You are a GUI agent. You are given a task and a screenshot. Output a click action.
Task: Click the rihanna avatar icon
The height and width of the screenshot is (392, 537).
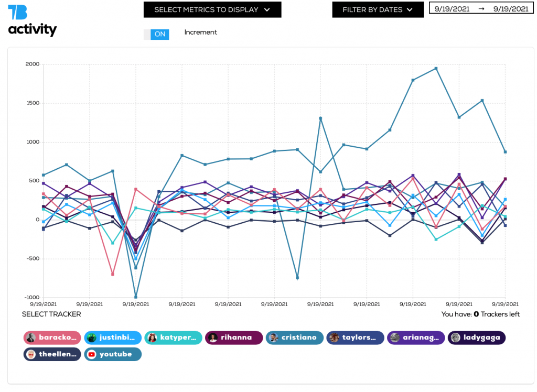(213, 337)
